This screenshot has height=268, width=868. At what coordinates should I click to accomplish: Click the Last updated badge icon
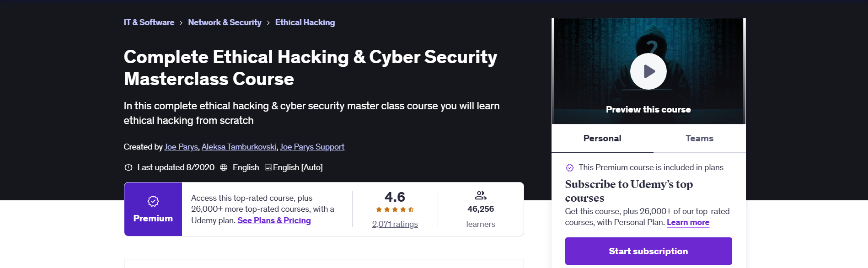click(129, 167)
